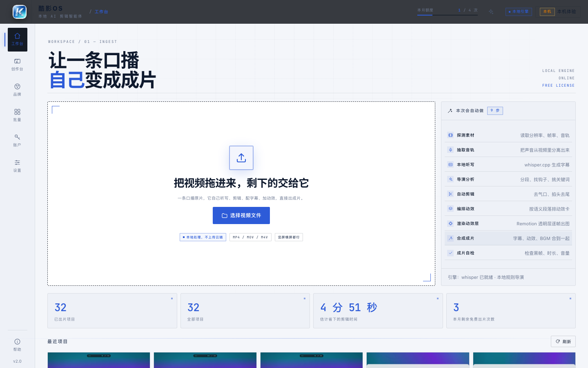Image resolution: width=588 pixels, height=368 pixels.
Task: Click the 刷新 refresh button
Action: click(x=563, y=341)
